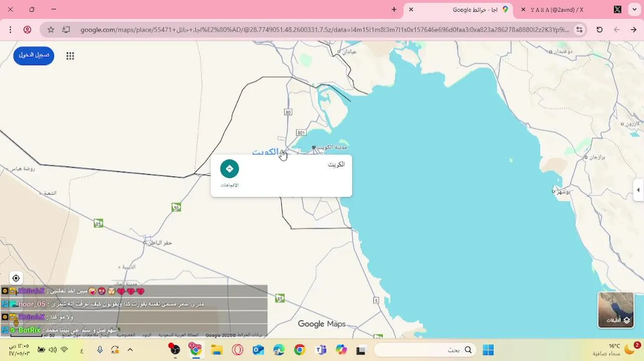Click the Kuwait City (مدينة الكويت) map label
The height and width of the screenshot is (361, 644).
tap(332, 146)
